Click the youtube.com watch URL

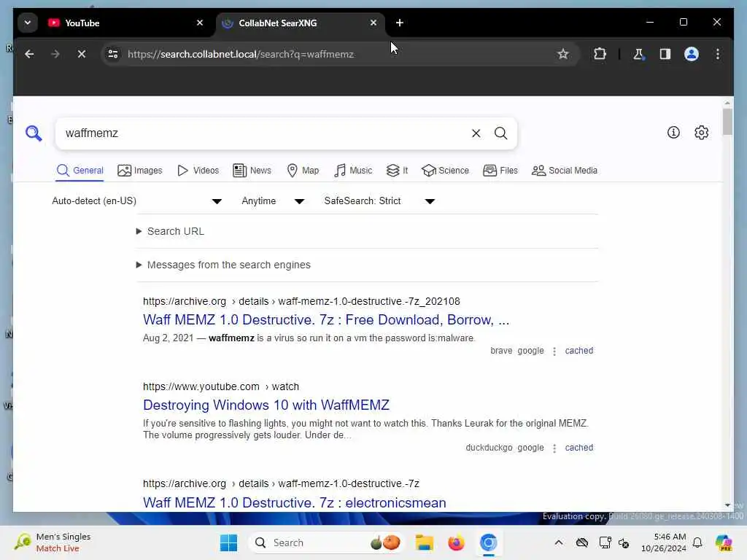[221, 386]
